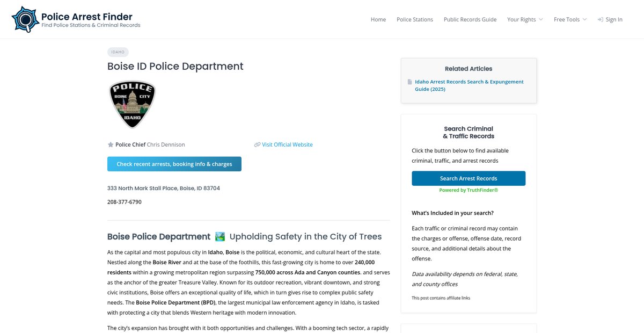Viewport: 644px width, 333px height.
Task: Expand the Your Rights dropdown chevron
Action: 541,19
